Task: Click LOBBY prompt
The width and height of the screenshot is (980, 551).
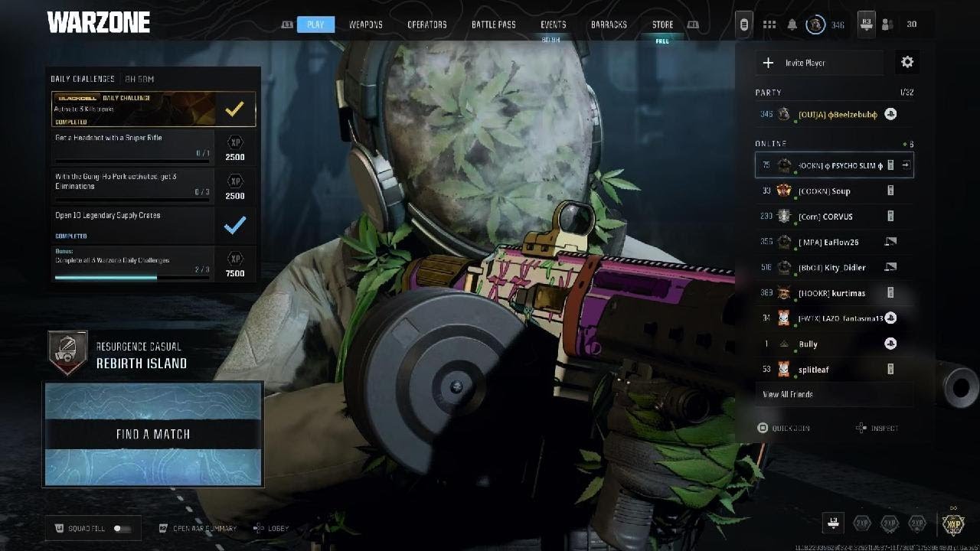Action: tap(271, 529)
